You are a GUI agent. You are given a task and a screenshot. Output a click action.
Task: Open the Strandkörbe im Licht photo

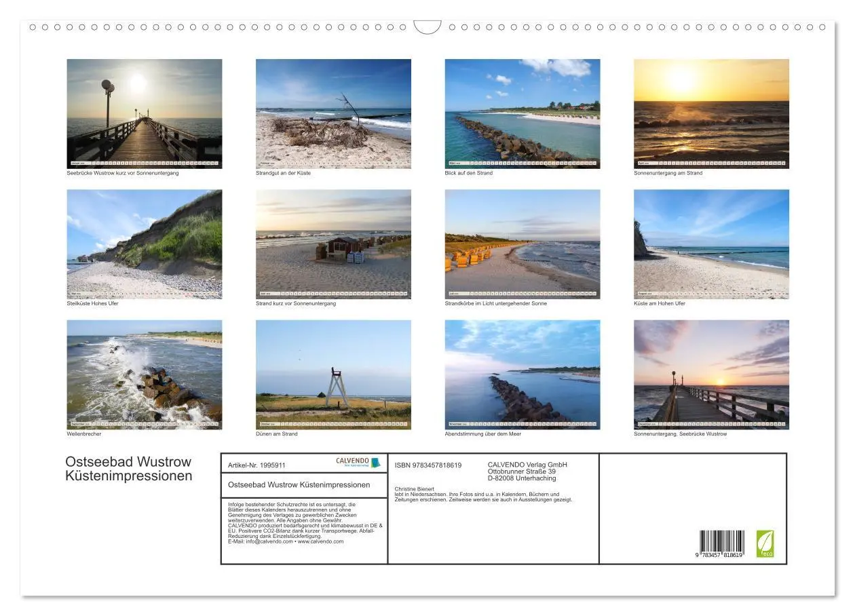[522, 244]
